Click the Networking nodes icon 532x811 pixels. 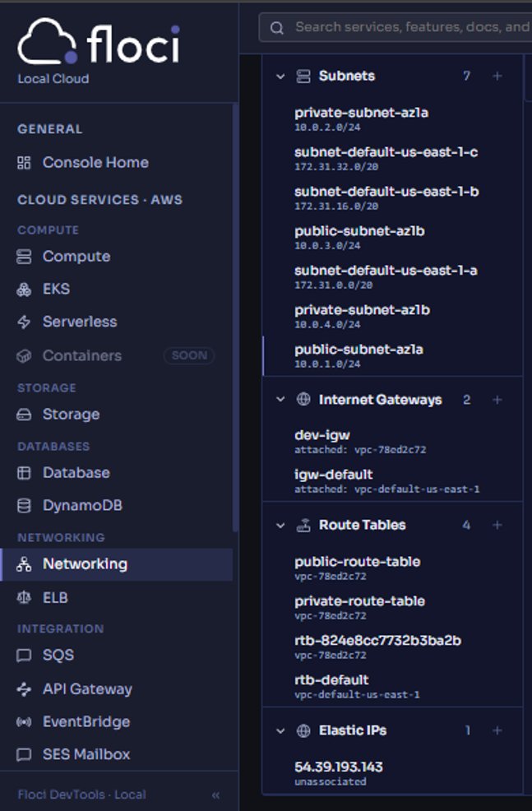pyautogui.click(x=24, y=564)
